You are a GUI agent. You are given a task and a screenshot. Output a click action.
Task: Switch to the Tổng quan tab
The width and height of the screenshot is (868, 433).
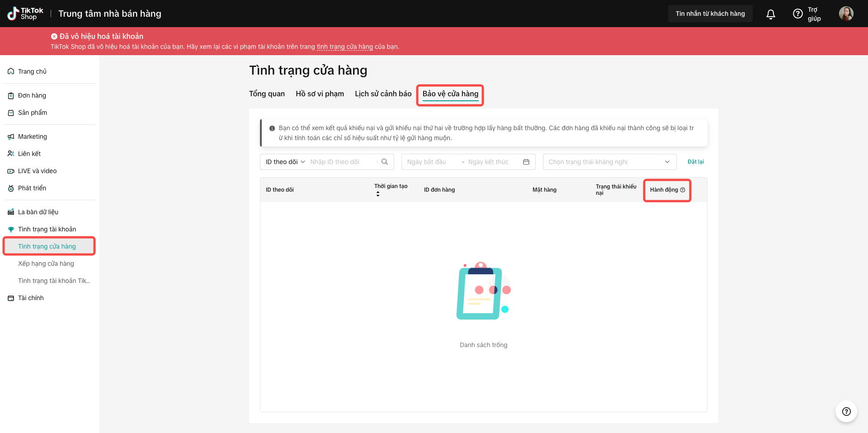[x=267, y=94]
